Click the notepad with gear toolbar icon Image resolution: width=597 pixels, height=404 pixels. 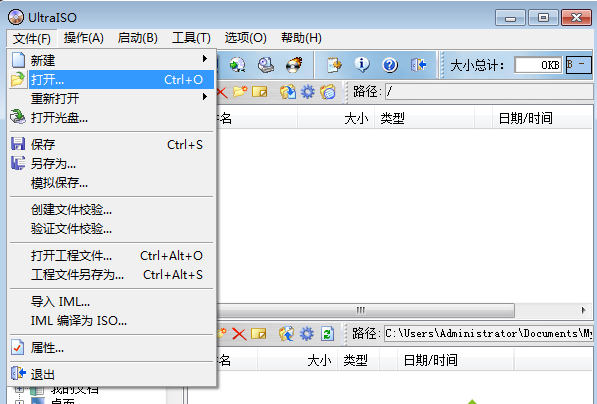(x=334, y=65)
